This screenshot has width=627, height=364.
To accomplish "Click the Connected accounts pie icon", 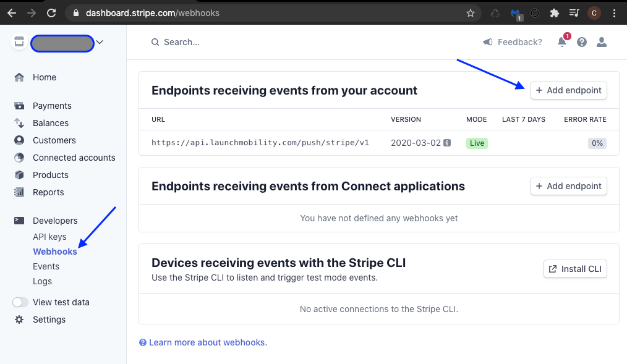I will pyautogui.click(x=19, y=158).
